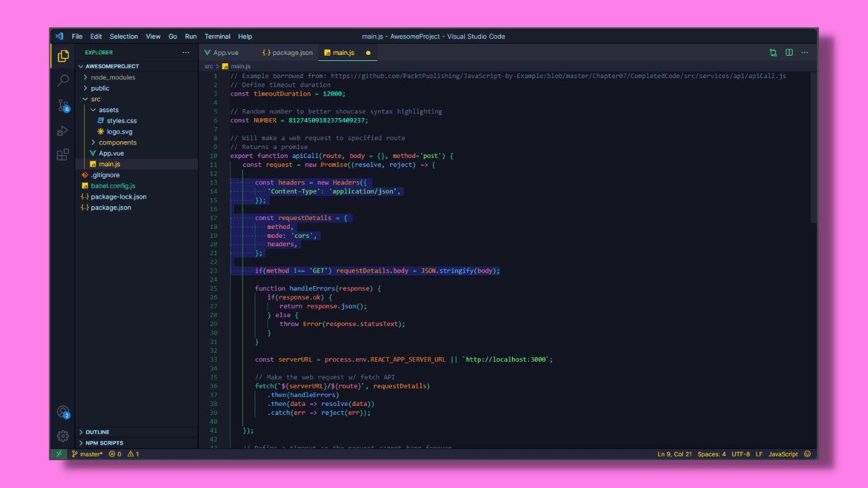Viewport: 868px width, 488px height.
Task: Open the Search view in activity bar
Action: pos(63,81)
